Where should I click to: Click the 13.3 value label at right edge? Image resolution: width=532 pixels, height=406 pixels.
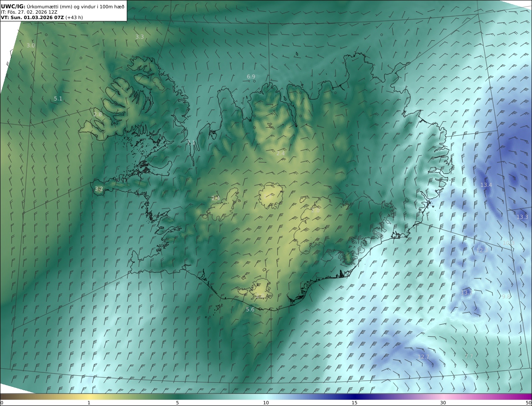(522, 217)
